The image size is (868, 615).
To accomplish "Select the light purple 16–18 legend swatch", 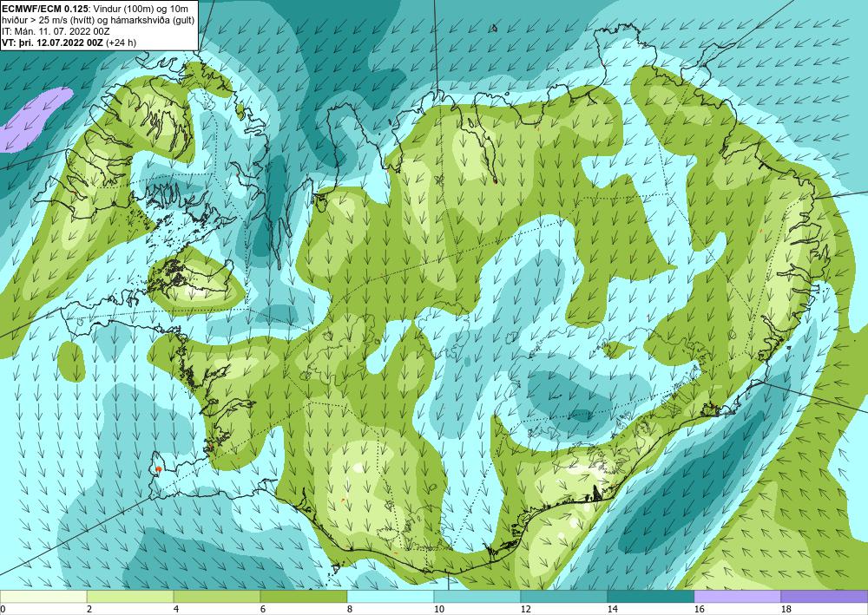I will (x=737, y=597).
